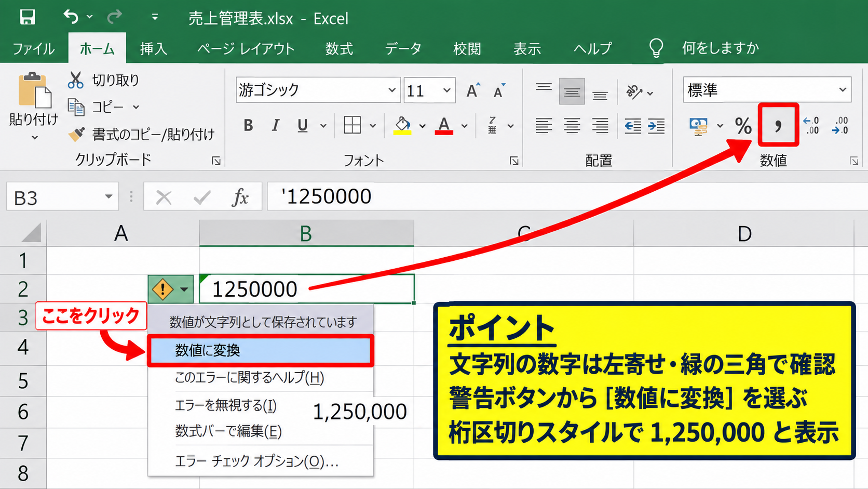Click the increase indent icon

656,126
